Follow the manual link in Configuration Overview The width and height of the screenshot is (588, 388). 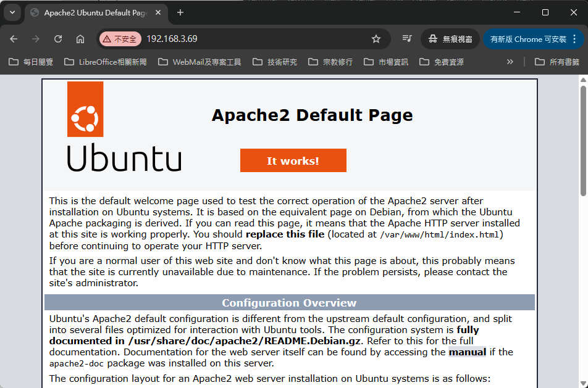[x=468, y=352]
